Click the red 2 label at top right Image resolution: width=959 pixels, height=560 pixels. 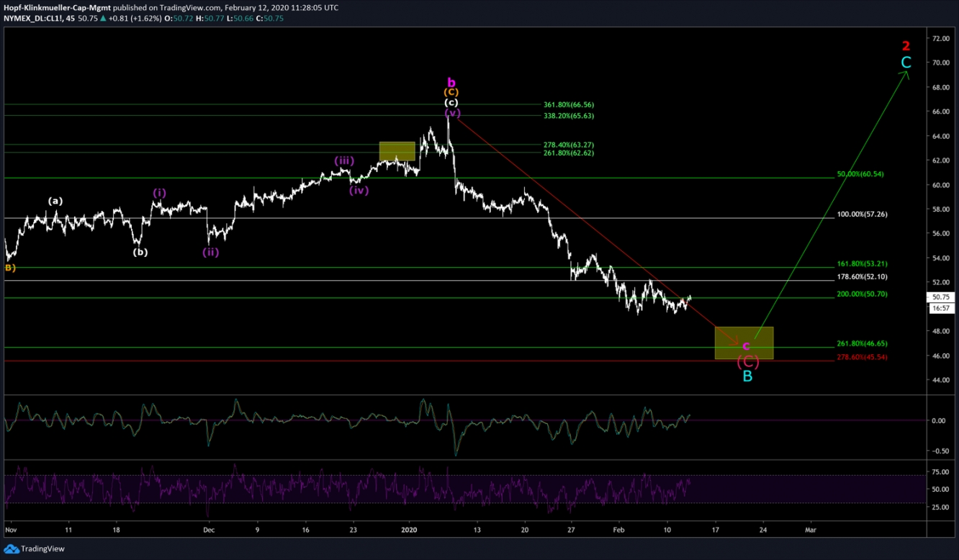906,46
